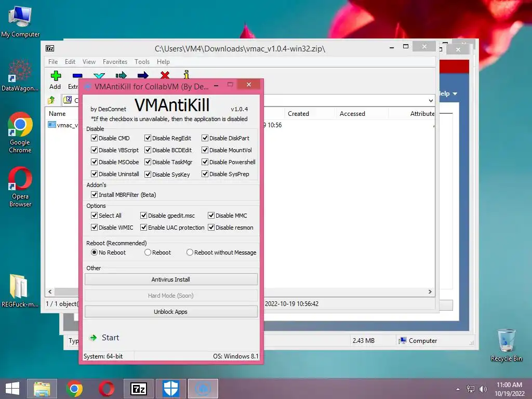Toggle Disable SysKey checkbox
This screenshot has height=399, width=532.
(x=148, y=174)
